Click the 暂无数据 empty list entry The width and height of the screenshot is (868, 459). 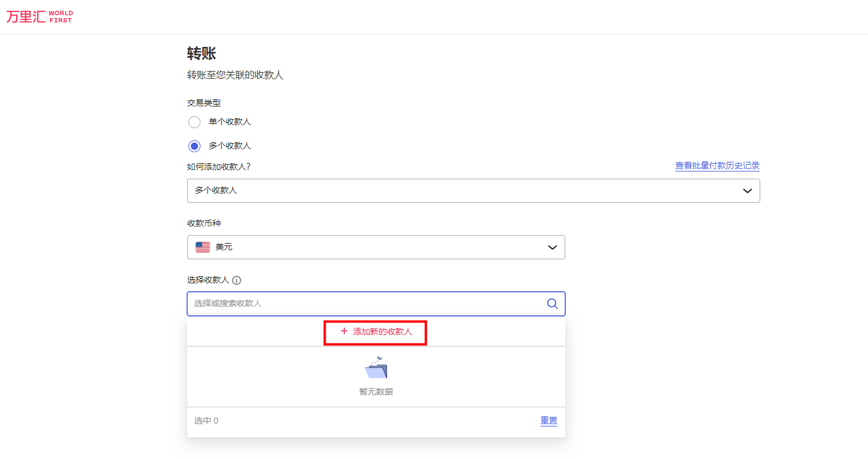click(376, 392)
